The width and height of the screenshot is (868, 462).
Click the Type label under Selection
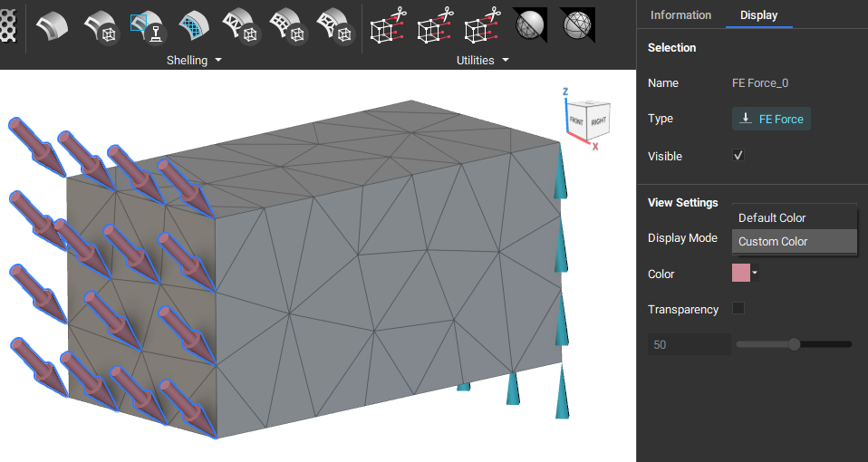[661, 119]
